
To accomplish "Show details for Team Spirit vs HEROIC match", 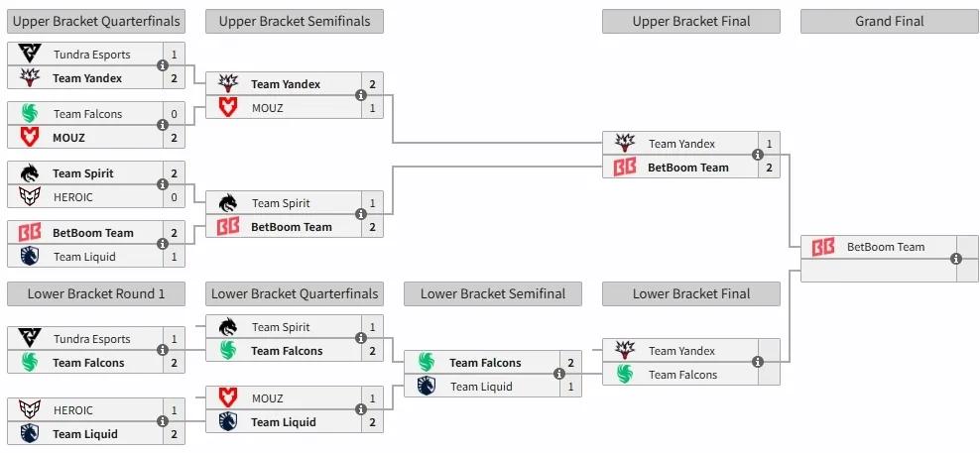I will click(163, 185).
